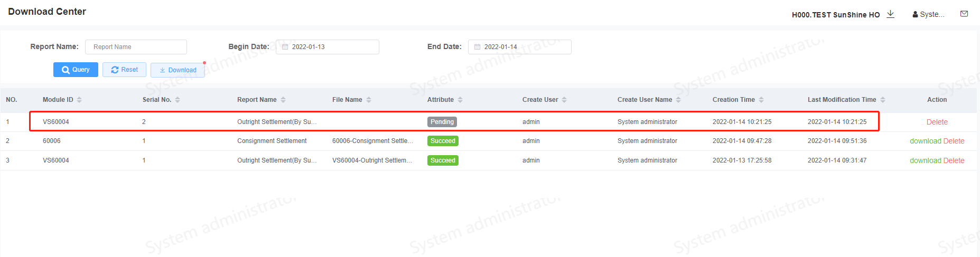This screenshot has width=980, height=257.
Task: Click the Download button next to Reset
Action: click(178, 70)
